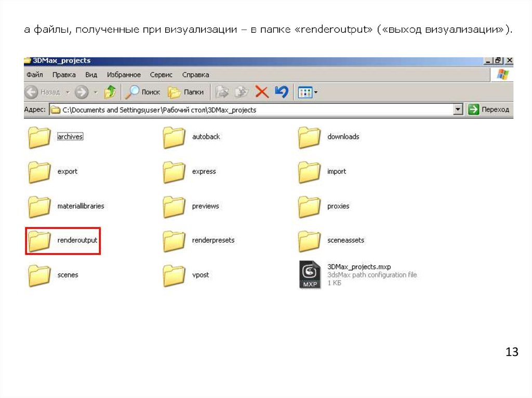Open the Back button history dropdown arrow
This screenshot has width=532, height=398.
pyautogui.click(x=68, y=92)
